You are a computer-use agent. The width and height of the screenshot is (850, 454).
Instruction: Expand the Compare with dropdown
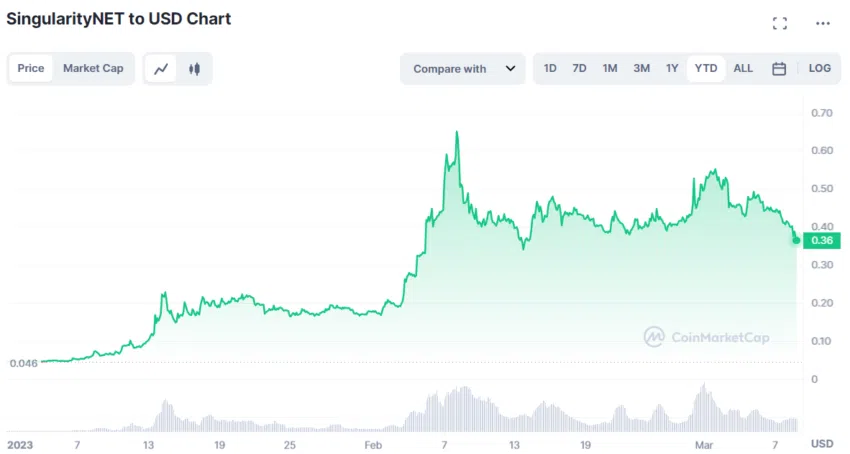tap(462, 69)
